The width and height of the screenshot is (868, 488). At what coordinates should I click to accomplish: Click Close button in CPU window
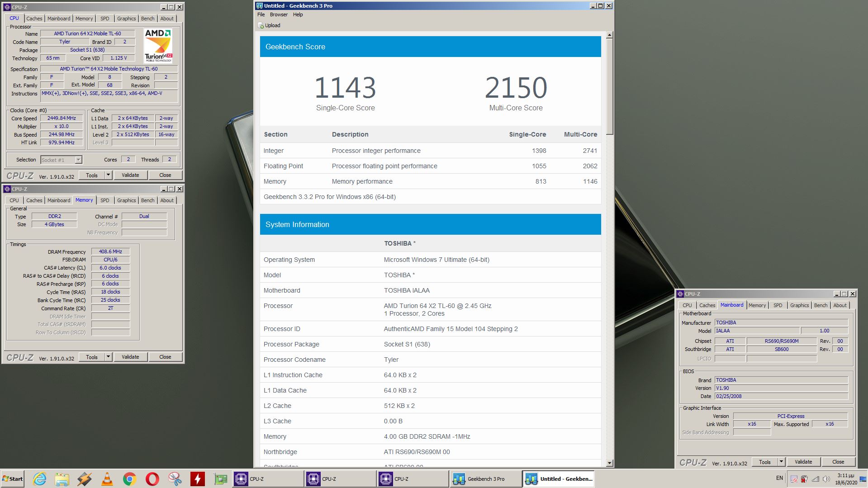coord(165,175)
